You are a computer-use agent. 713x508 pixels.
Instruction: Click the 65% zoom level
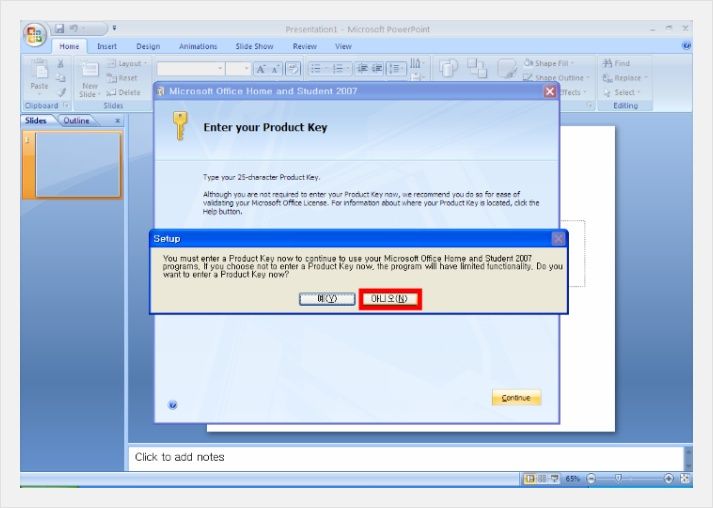[x=572, y=478]
